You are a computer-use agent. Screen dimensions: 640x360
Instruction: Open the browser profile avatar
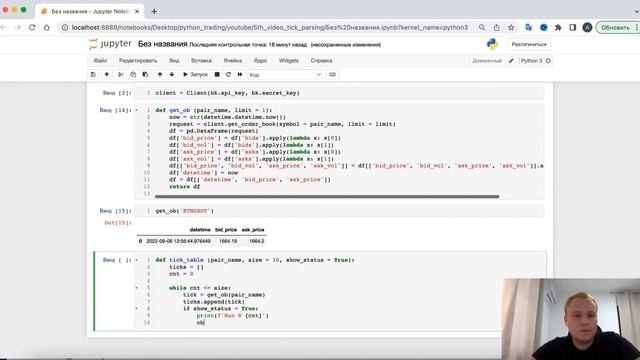(587, 27)
